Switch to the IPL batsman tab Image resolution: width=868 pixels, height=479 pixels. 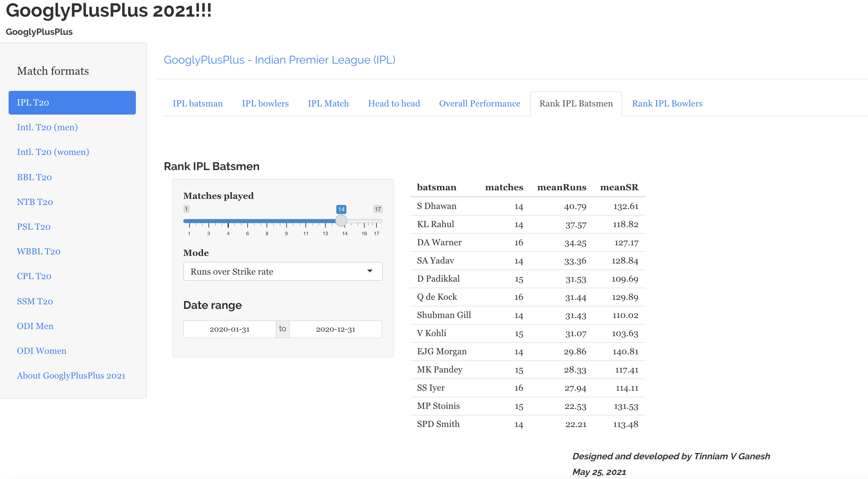(197, 103)
